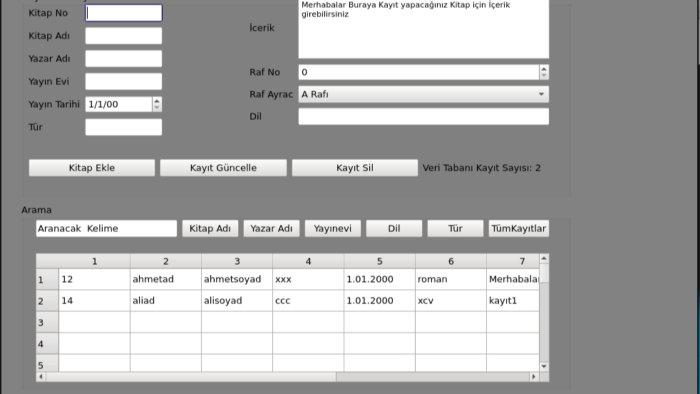Search by Dil button
This screenshot has width=700, height=394.
point(394,228)
